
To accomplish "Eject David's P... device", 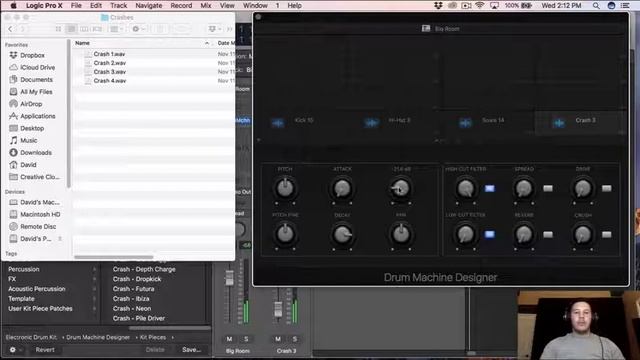I will (60, 239).
